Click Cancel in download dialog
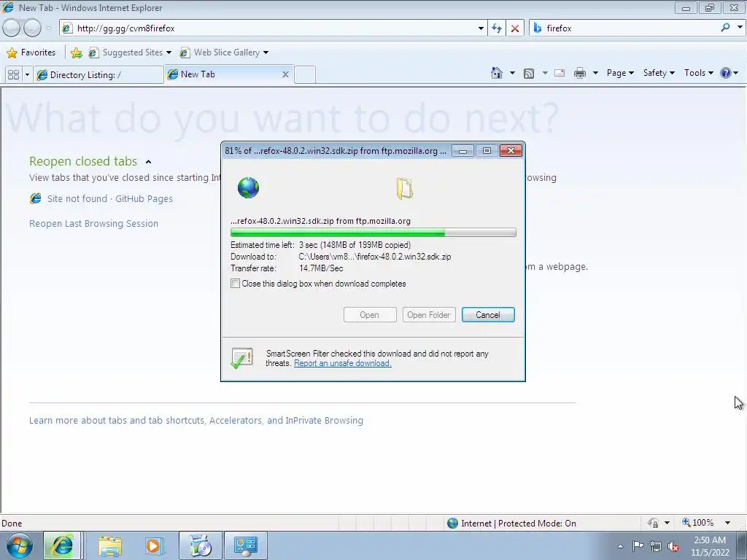 (x=488, y=315)
